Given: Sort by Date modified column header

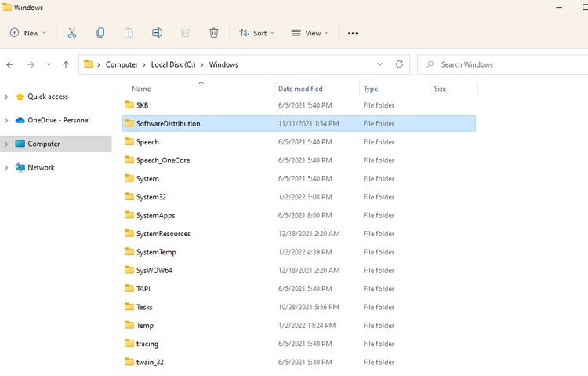Looking at the screenshot, I should point(300,89).
